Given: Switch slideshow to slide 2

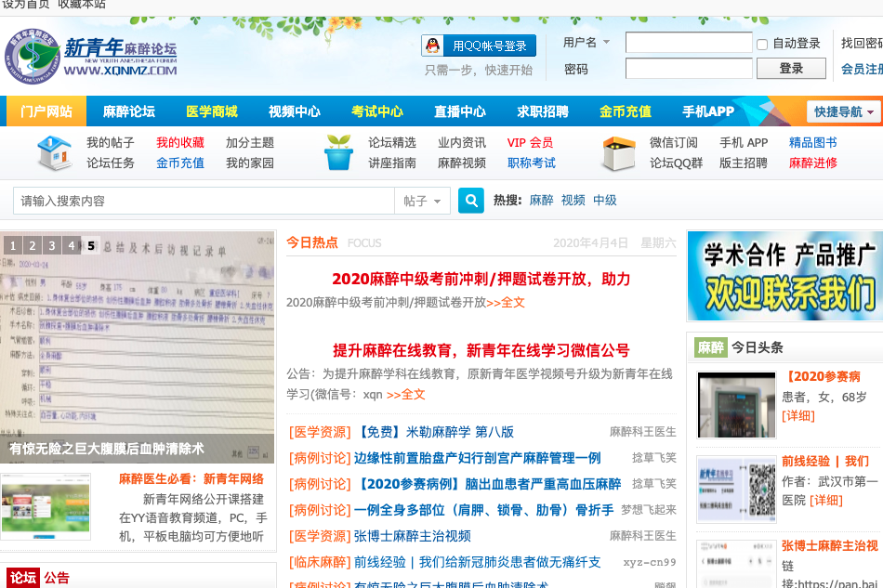Looking at the screenshot, I should (33, 246).
